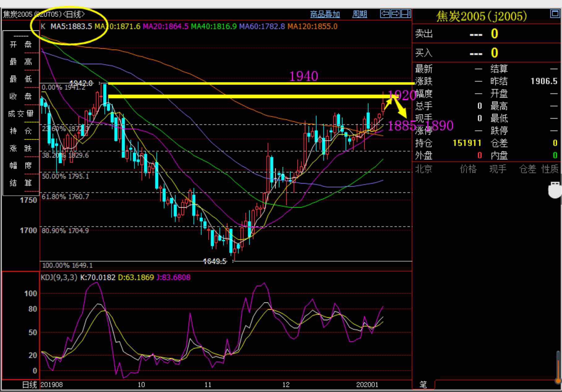The height and width of the screenshot is (392, 562).
Task: Click the KDJ(9,3,3) indicator name
Action: pyautogui.click(x=59, y=277)
